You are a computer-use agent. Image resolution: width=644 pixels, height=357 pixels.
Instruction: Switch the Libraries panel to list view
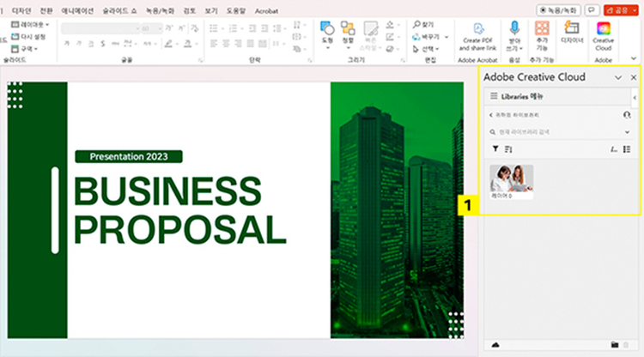coord(627,149)
